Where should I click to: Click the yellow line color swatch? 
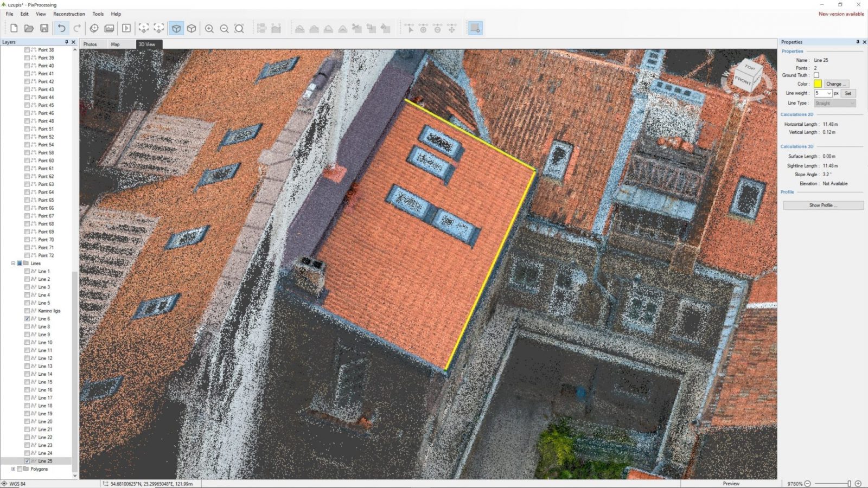tap(818, 84)
